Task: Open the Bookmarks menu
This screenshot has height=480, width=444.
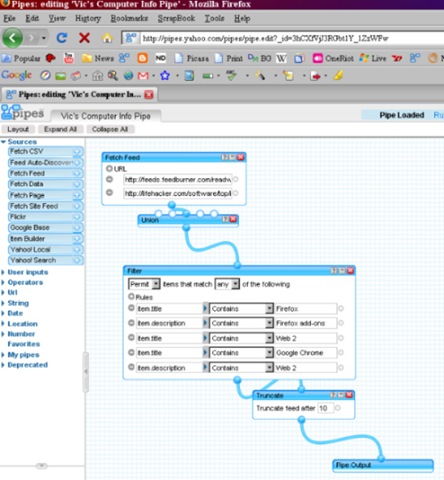Action: [x=129, y=18]
